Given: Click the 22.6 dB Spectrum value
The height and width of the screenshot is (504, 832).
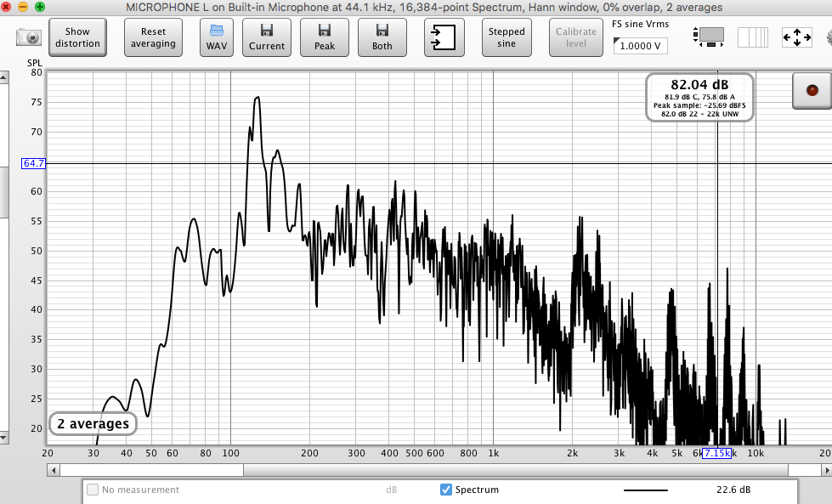Looking at the screenshot, I should (733, 490).
